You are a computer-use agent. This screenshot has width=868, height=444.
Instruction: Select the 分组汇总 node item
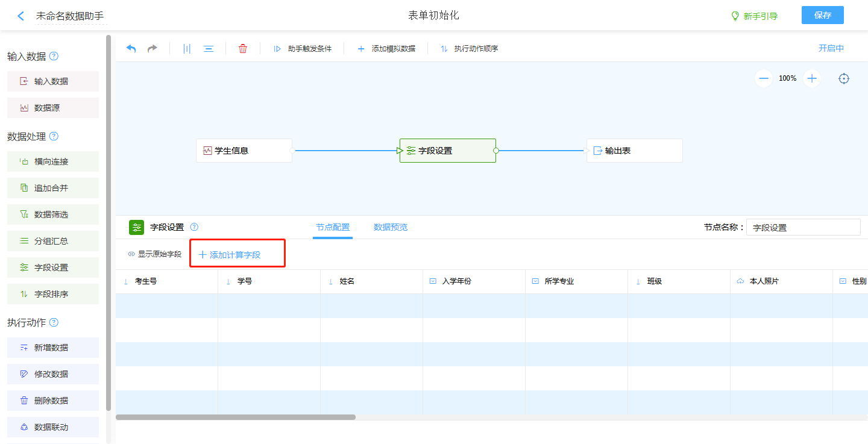point(53,241)
